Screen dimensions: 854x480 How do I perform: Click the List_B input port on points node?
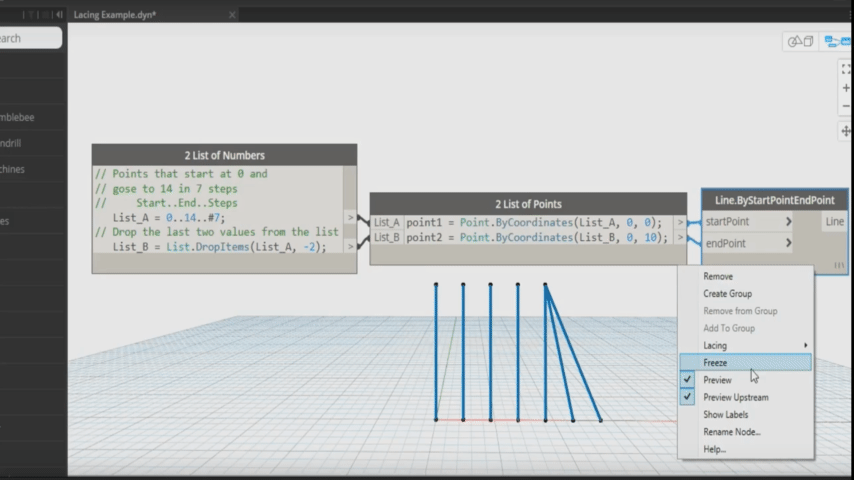pos(387,237)
